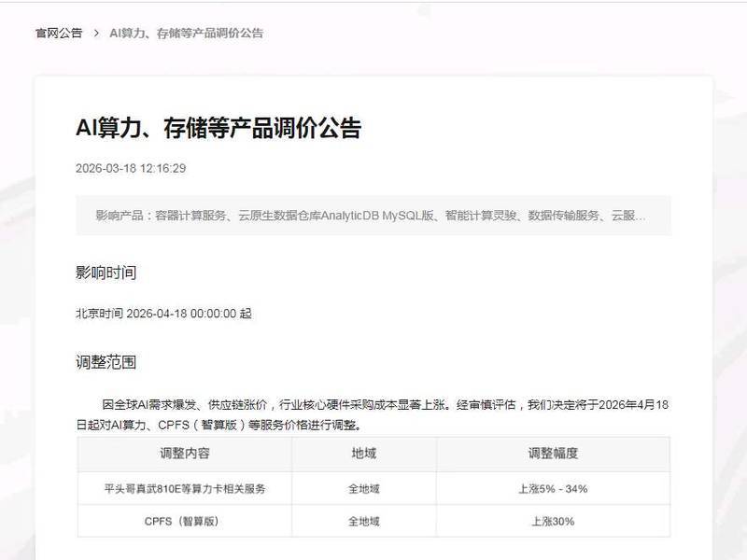Select the AI算力、存储等产品调价公告 breadcrumb item
The width and height of the screenshot is (747, 560).
pyautogui.click(x=186, y=34)
